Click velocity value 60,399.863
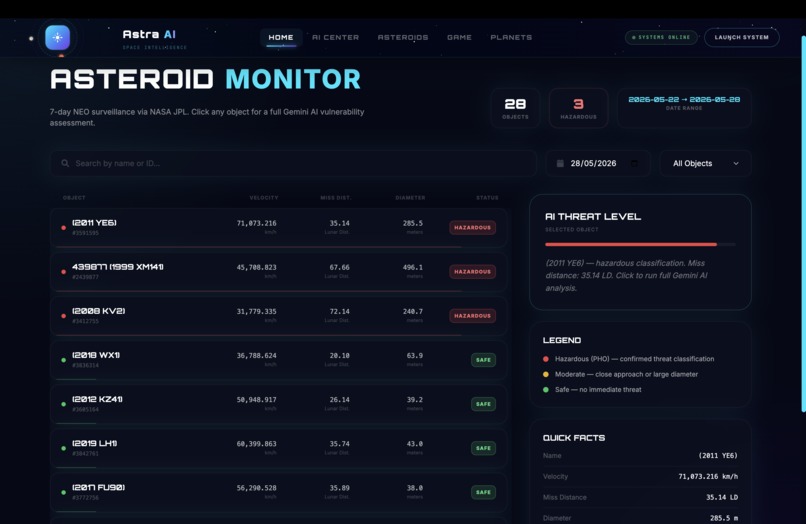The width and height of the screenshot is (806, 524). [257, 444]
